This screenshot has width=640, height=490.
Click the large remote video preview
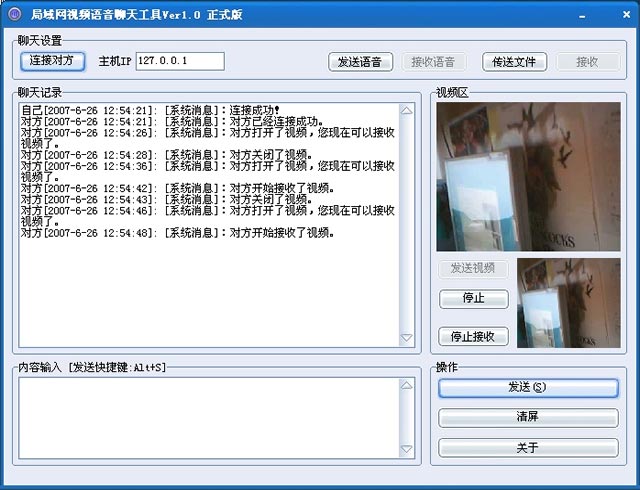click(x=528, y=178)
